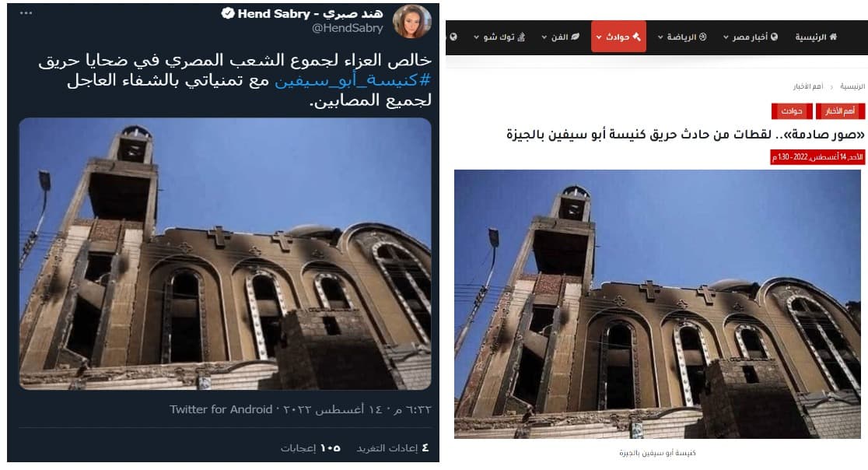Click the leaf icon next to الفن
The image size is (868, 470).
pyautogui.click(x=575, y=37)
